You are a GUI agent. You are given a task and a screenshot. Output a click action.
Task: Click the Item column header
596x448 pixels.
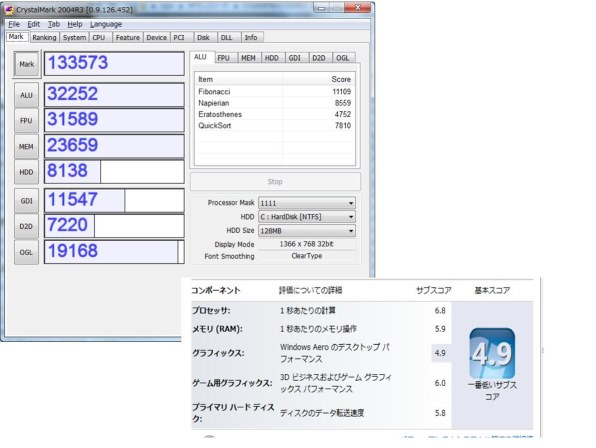click(239, 79)
